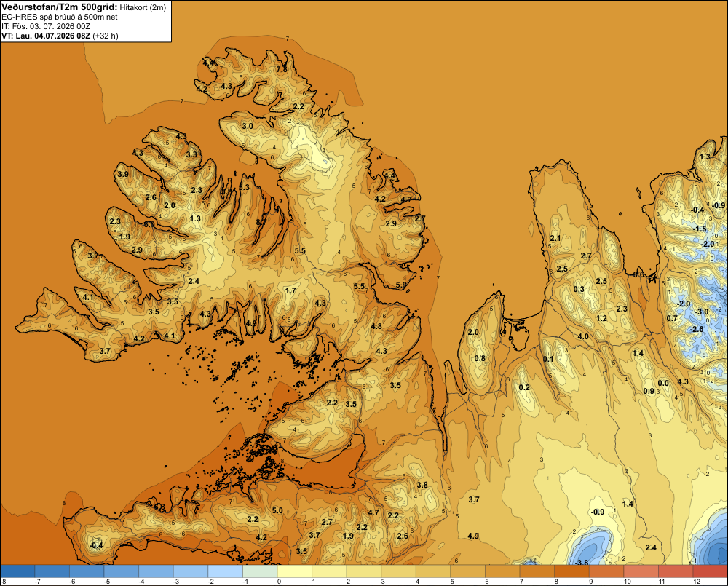Click the '0.7' temperature value on map
This screenshot has height=586, width=728.
click(x=672, y=318)
